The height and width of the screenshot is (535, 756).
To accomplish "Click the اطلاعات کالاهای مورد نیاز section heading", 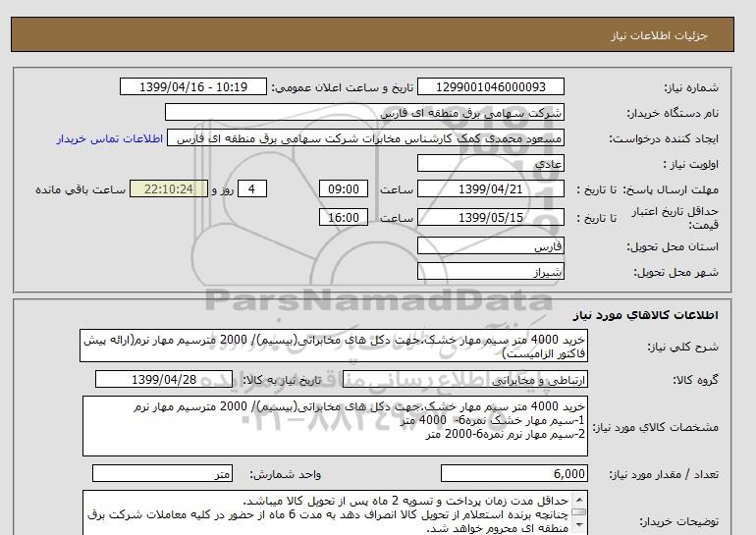I will (646, 315).
